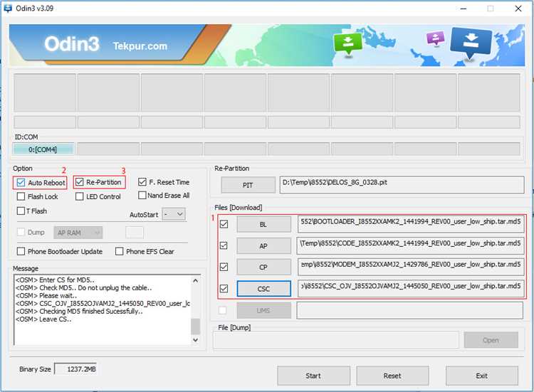Click the large blue download icon in banner
Screen dimensions: 534x392
tap(471, 43)
